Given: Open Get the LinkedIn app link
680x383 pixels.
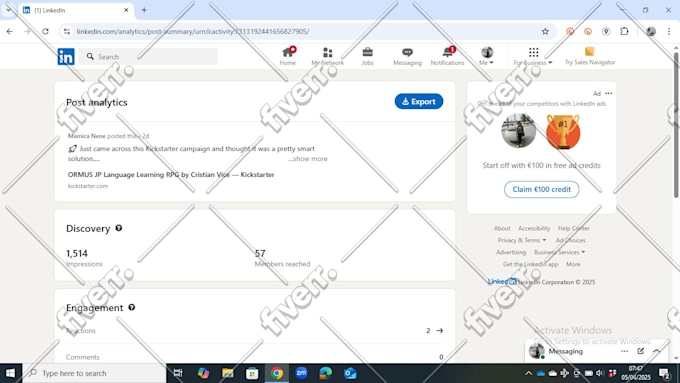Looking at the screenshot, I should pyautogui.click(x=530, y=264).
